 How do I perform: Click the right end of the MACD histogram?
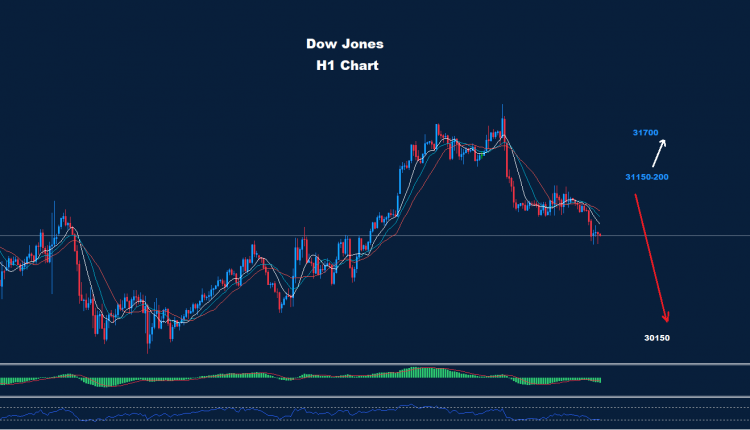pyautogui.click(x=600, y=380)
